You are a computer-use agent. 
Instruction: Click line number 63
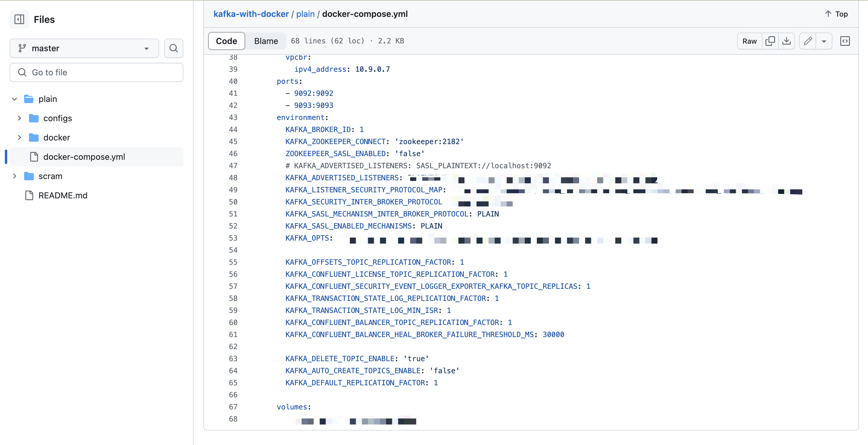(x=233, y=358)
